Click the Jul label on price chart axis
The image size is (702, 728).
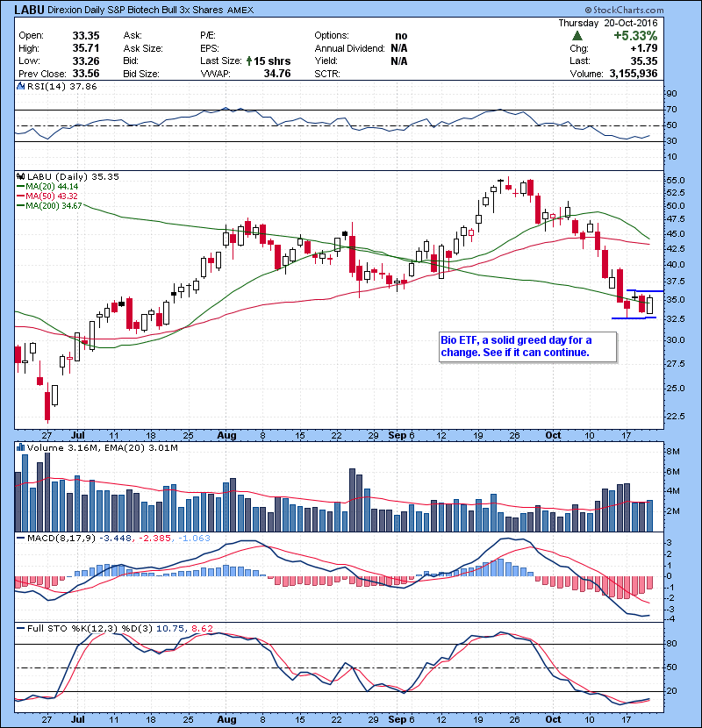[77, 436]
